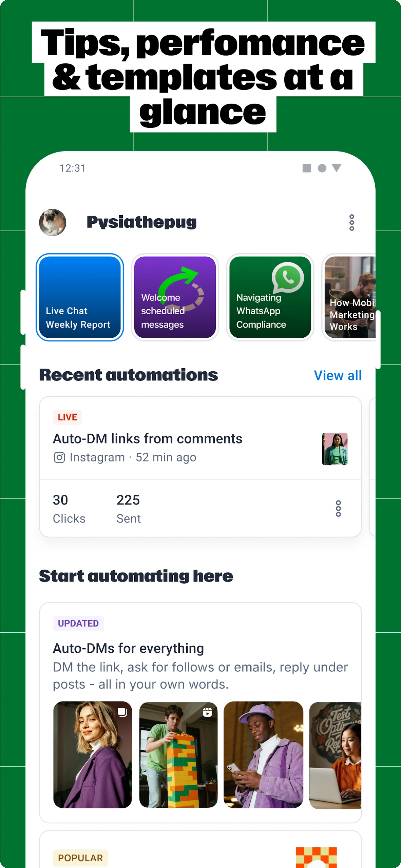Select the man in purple cap photo

click(263, 755)
